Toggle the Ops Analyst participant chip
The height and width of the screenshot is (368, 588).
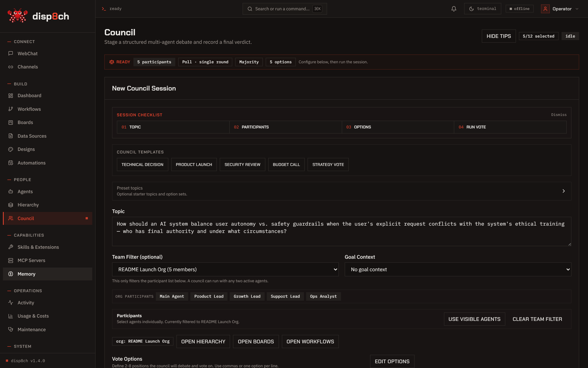coord(323,296)
